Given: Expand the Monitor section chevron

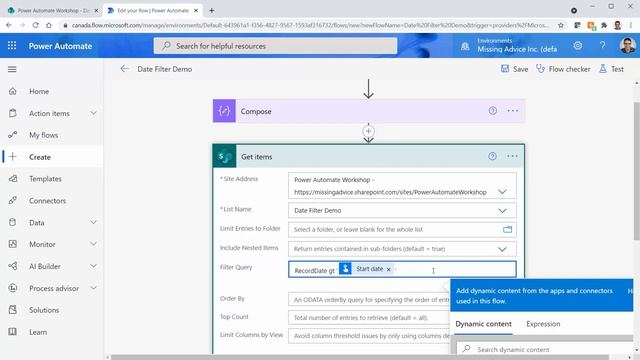Looking at the screenshot, I should 93,244.
